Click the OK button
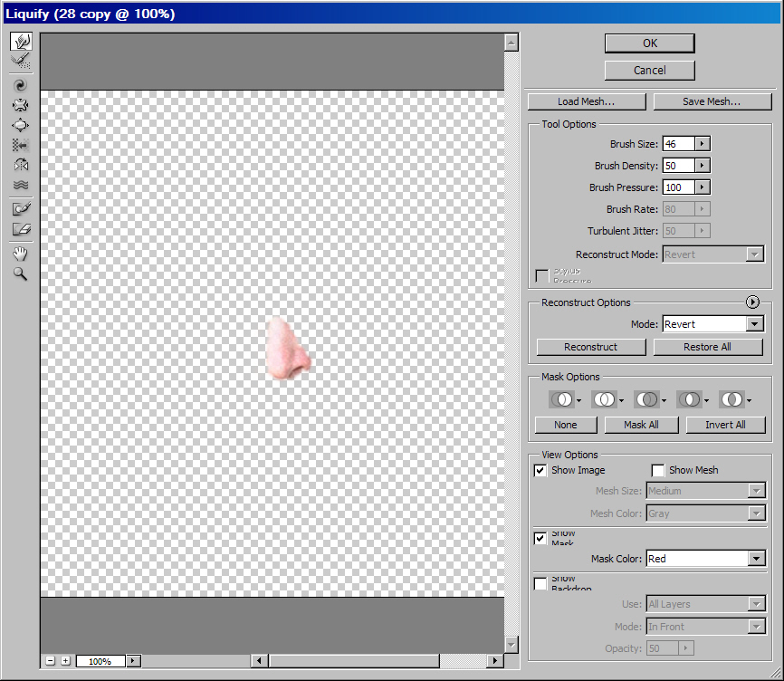The image size is (784, 681). coord(649,43)
